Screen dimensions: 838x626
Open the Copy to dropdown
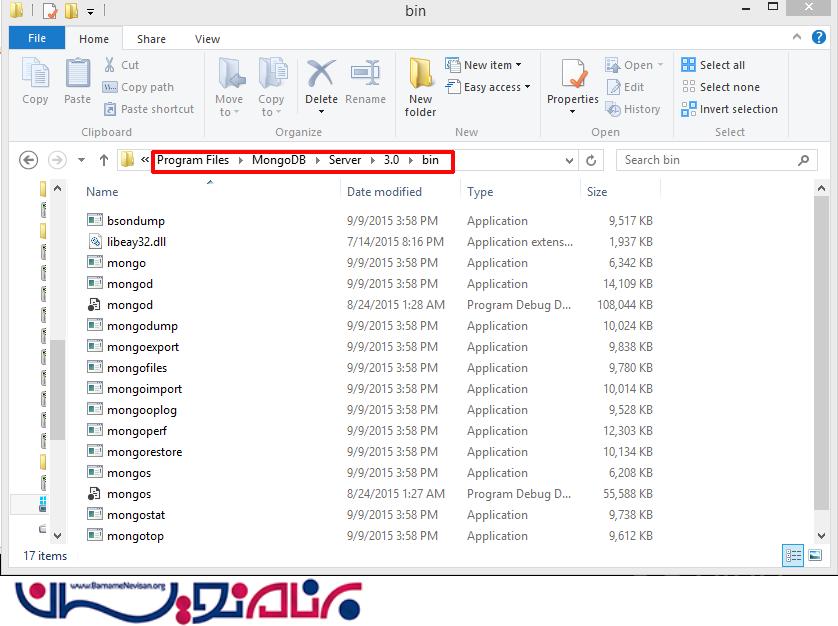[x=271, y=87]
